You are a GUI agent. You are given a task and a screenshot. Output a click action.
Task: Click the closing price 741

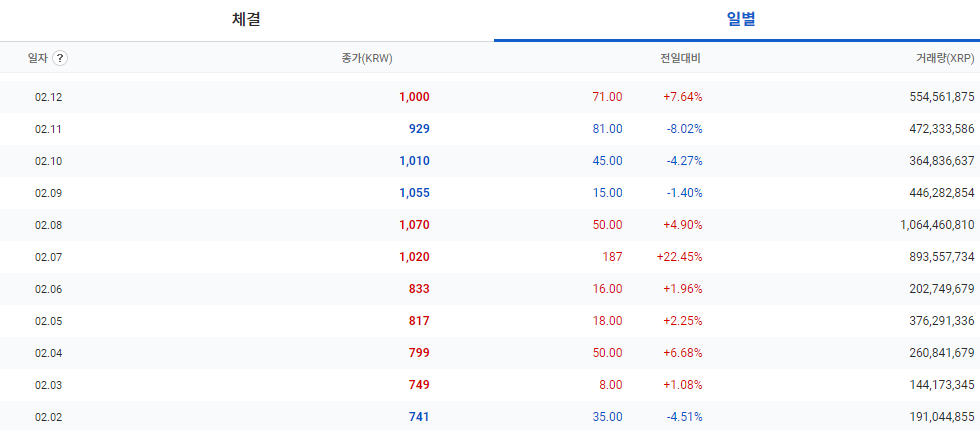(419, 416)
